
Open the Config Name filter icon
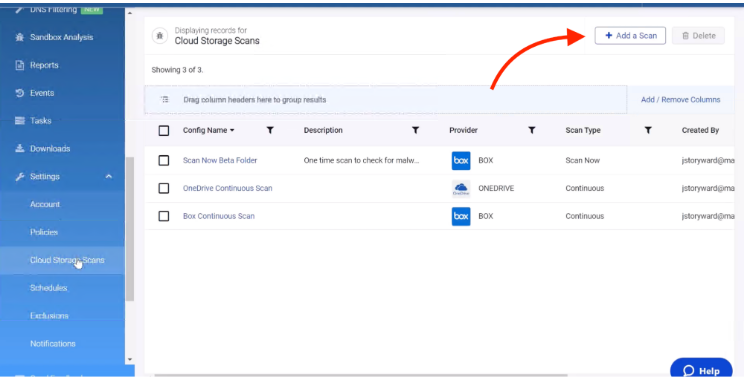(x=270, y=130)
